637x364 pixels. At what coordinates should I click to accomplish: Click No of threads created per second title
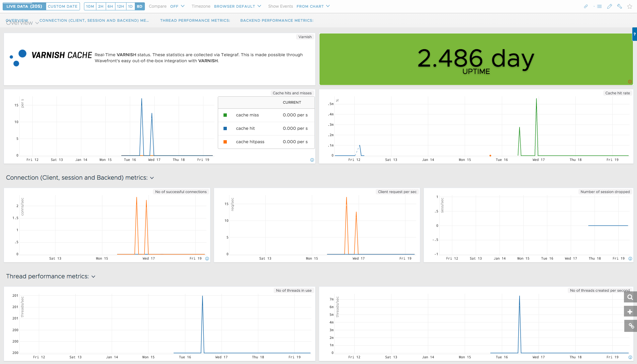tap(600, 290)
